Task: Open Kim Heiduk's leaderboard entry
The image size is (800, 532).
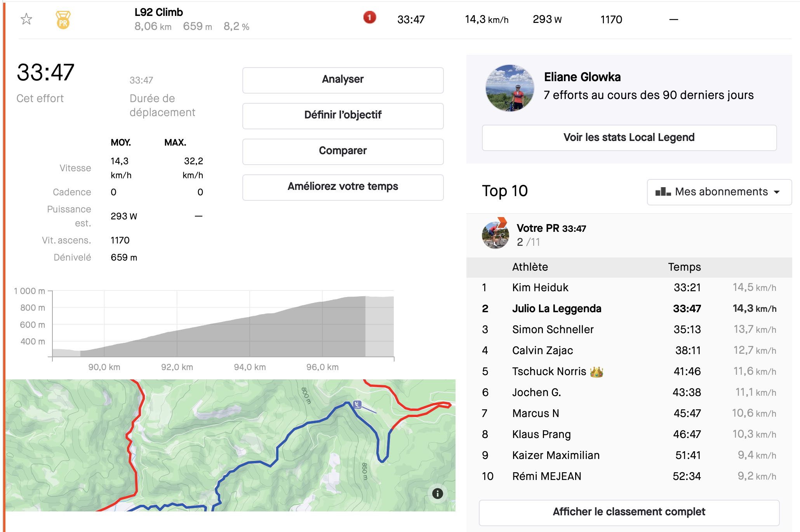Action: (540, 288)
